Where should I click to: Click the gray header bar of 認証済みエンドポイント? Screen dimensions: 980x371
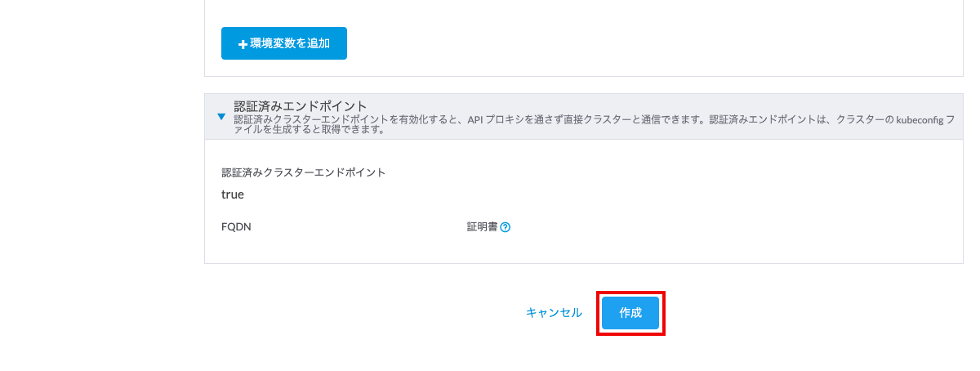584,117
